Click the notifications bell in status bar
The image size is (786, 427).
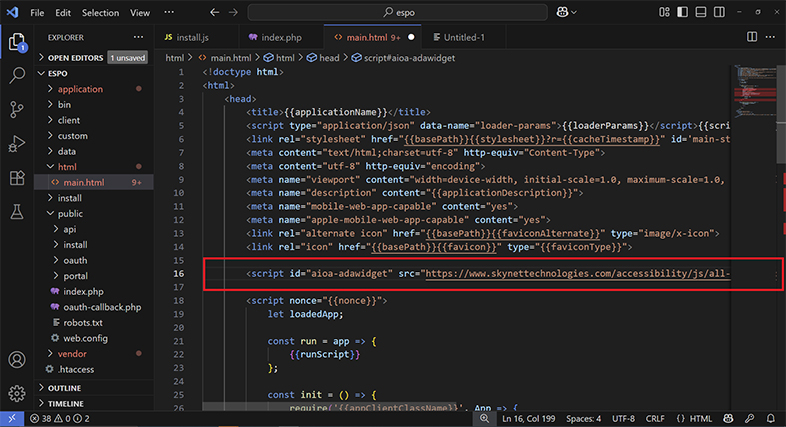pyautogui.click(x=770, y=418)
